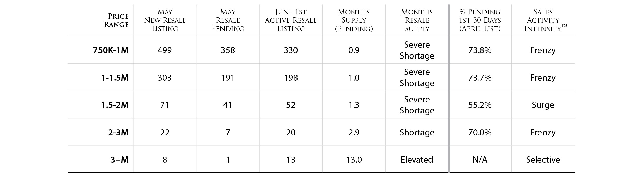Click the Price Range column header
Image resolution: width=644 pixels, height=173 pixels.
(x=116, y=20)
